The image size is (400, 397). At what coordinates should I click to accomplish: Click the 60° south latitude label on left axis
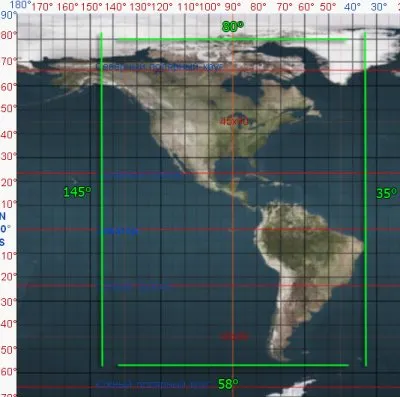(9, 371)
